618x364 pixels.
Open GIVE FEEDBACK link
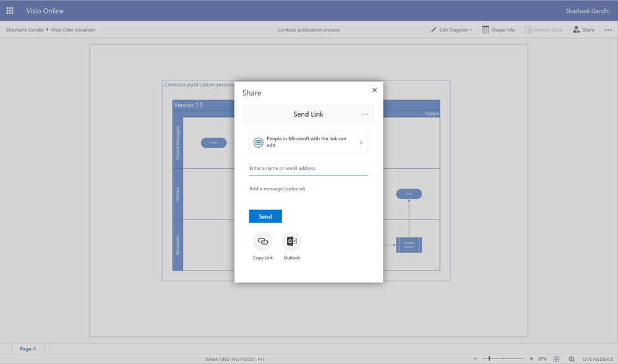(598, 359)
